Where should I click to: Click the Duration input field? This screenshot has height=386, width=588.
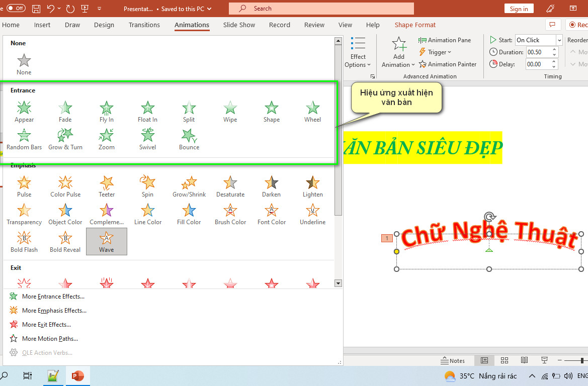pyautogui.click(x=539, y=52)
